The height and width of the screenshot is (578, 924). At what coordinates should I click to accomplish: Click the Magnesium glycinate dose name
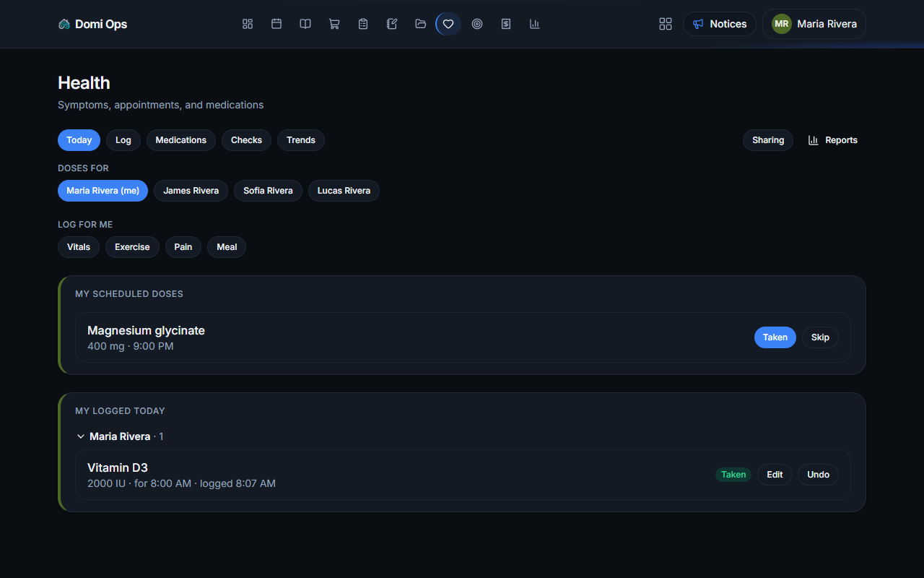pyautogui.click(x=146, y=330)
